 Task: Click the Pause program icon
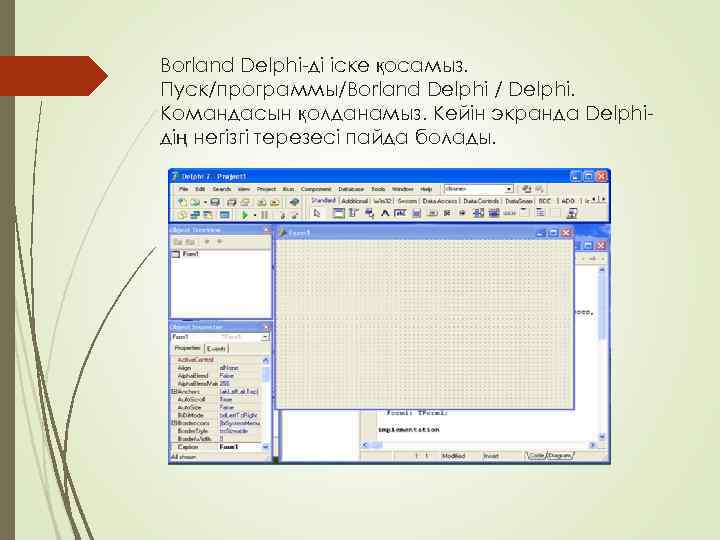(264, 214)
